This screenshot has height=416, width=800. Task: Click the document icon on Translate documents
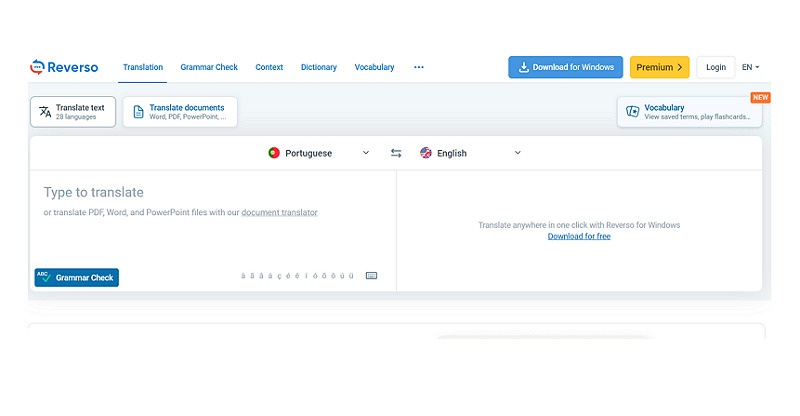138,112
